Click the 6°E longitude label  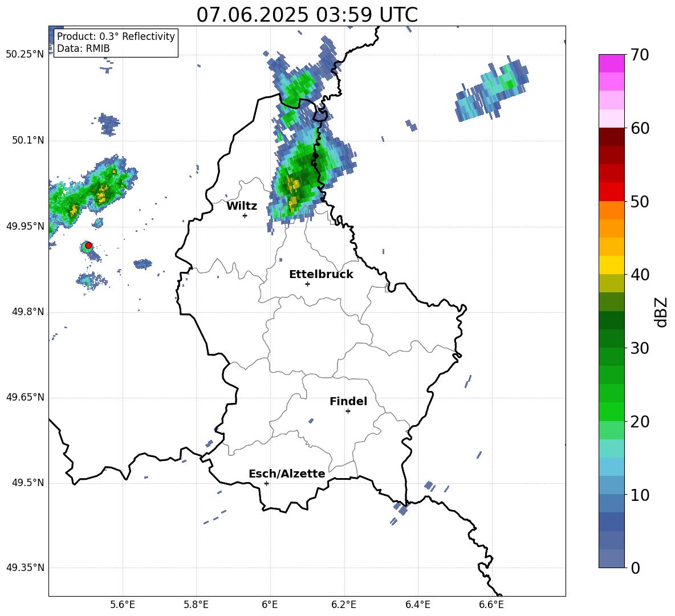click(270, 605)
